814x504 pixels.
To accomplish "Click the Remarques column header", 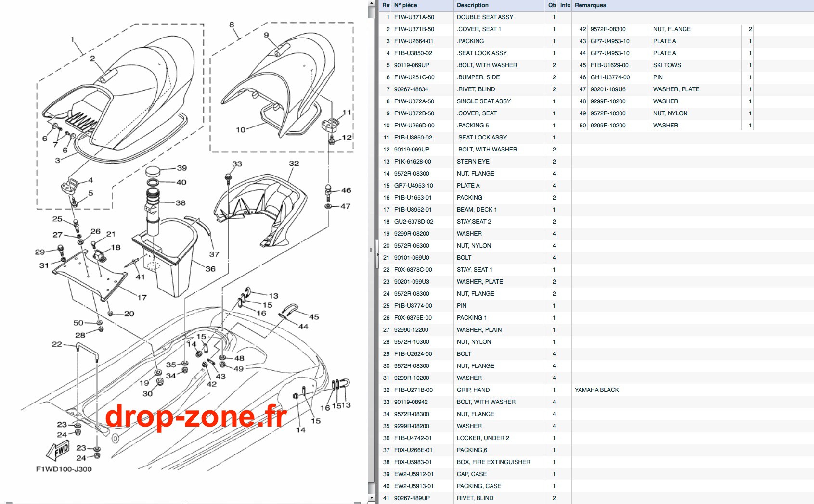I will pyautogui.click(x=693, y=5).
